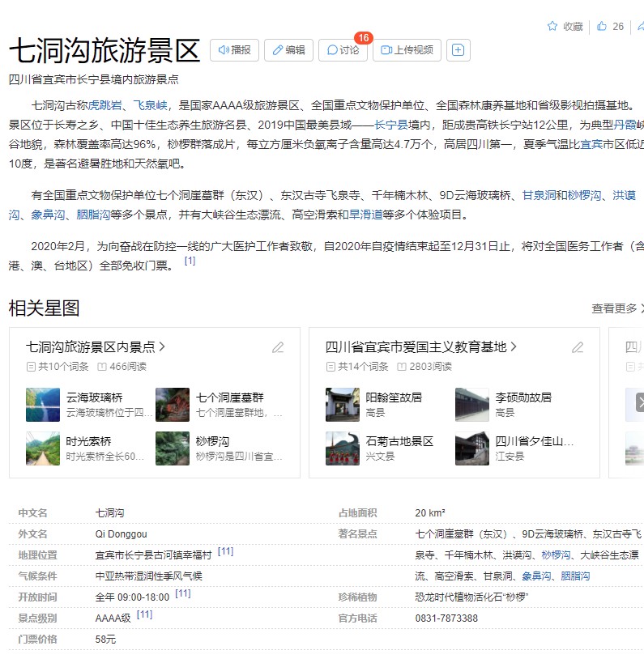
Task: Open the 飞泉峡 link in first paragraph
Action: (x=151, y=105)
